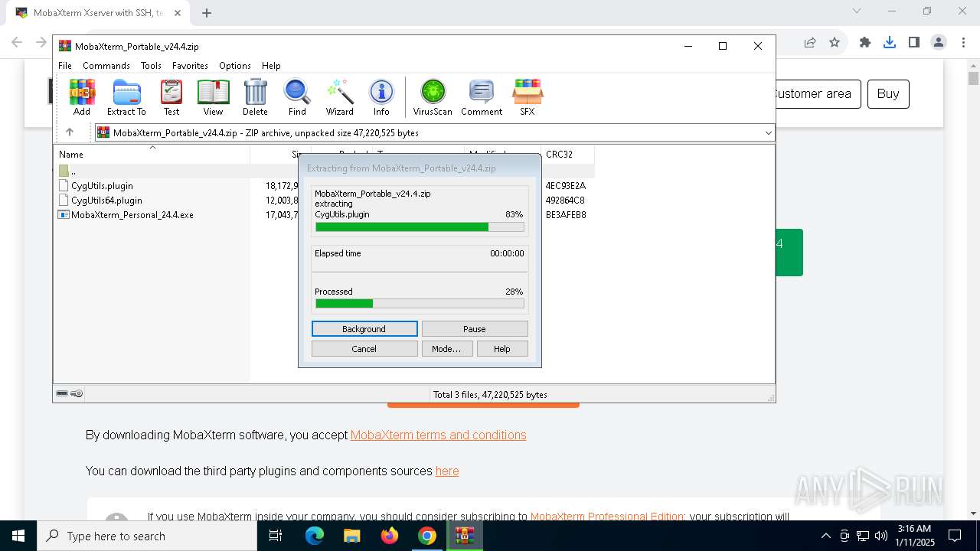Click the Buy button on webpage
This screenshot has height=551, width=980.
pos(888,93)
